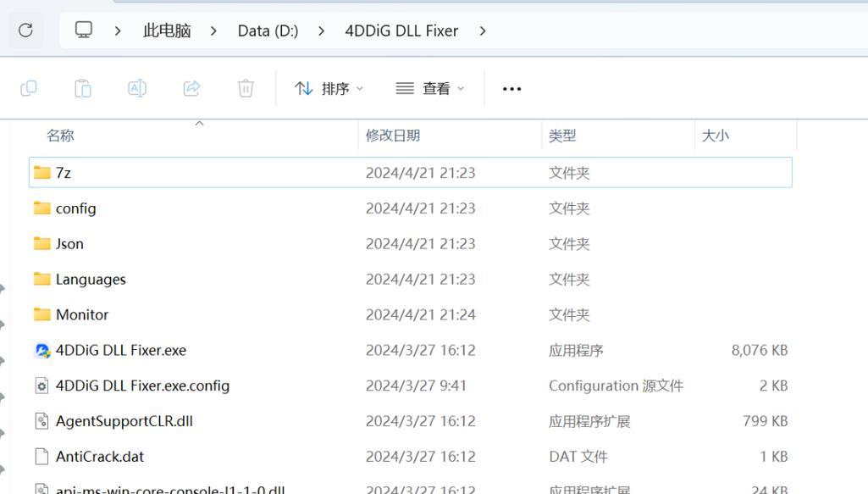Navigate to Data (D:) in the breadcrumb
This screenshot has width=868, height=494.
click(268, 31)
